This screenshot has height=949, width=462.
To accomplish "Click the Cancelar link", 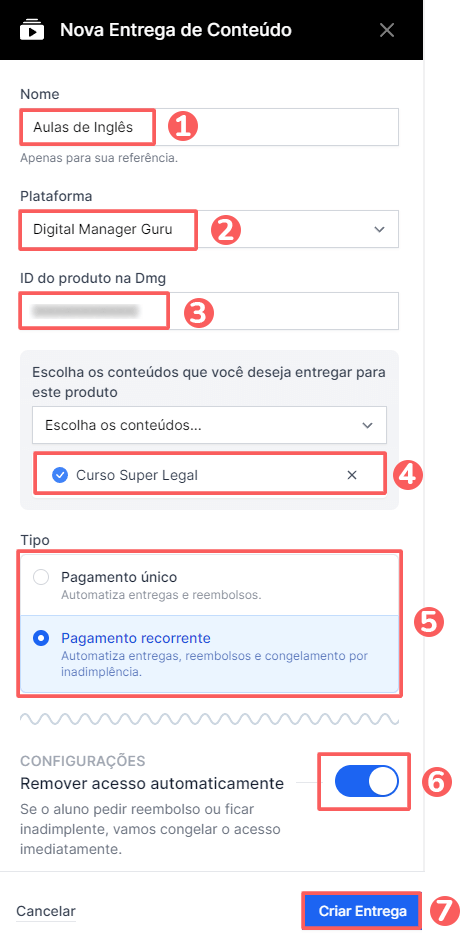I will pyautogui.click(x=46, y=911).
